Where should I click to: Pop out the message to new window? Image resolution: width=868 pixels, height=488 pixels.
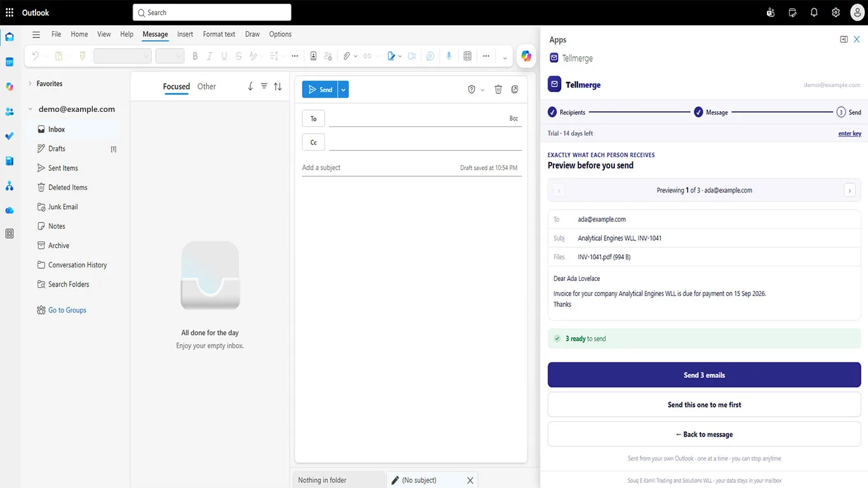[515, 90]
